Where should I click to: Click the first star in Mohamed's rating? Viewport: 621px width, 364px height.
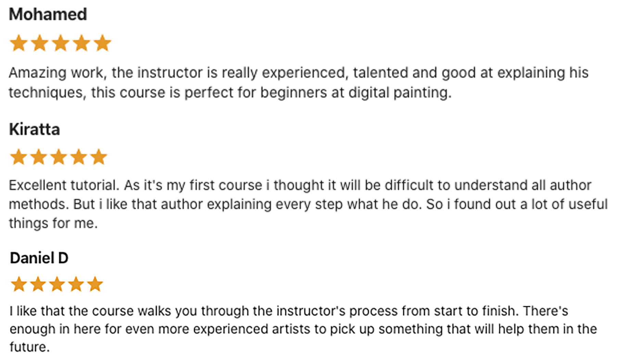[18, 43]
